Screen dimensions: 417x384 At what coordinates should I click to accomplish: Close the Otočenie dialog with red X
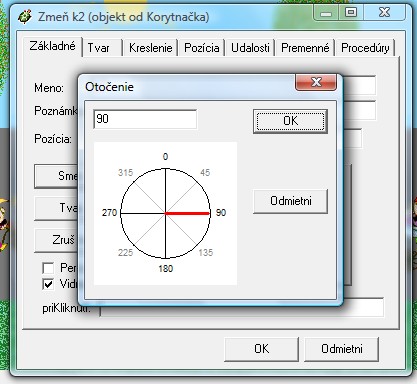(316, 82)
